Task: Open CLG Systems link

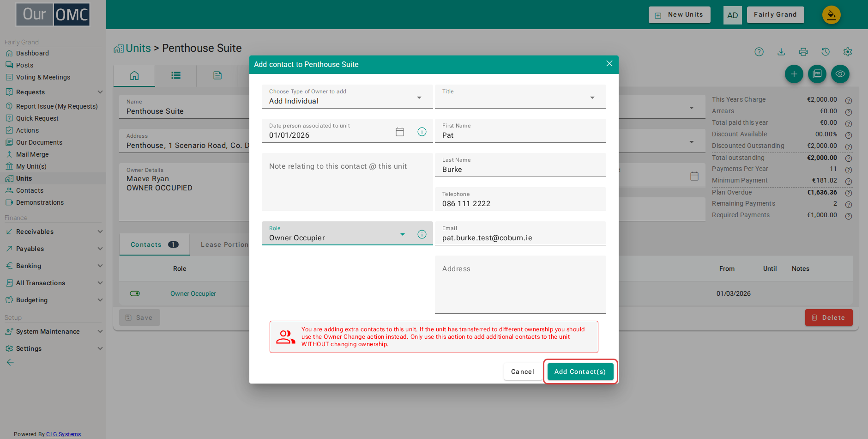Action: (x=63, y=434)
